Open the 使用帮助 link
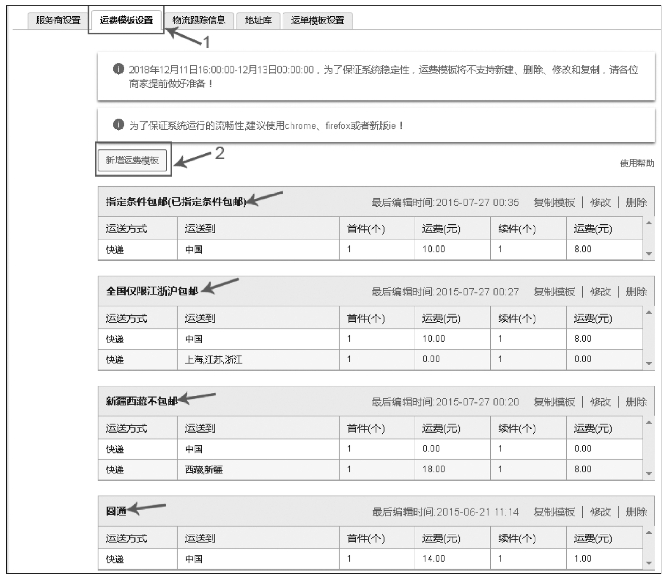 point(637,163)
